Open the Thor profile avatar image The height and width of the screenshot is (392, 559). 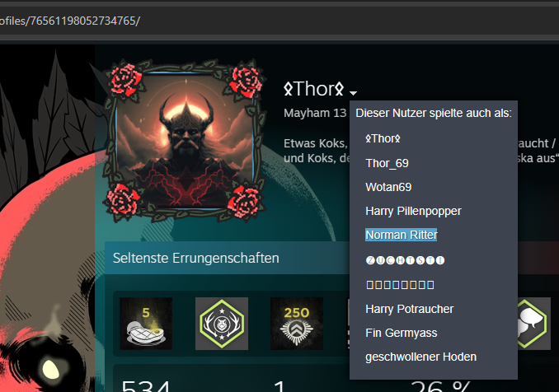[185, 141]
